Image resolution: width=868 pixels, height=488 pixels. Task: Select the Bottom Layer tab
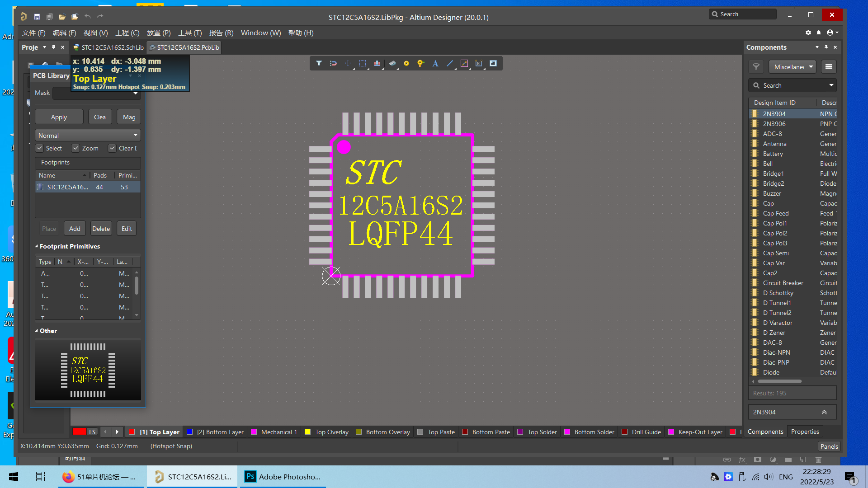click(x=216, y=432)
